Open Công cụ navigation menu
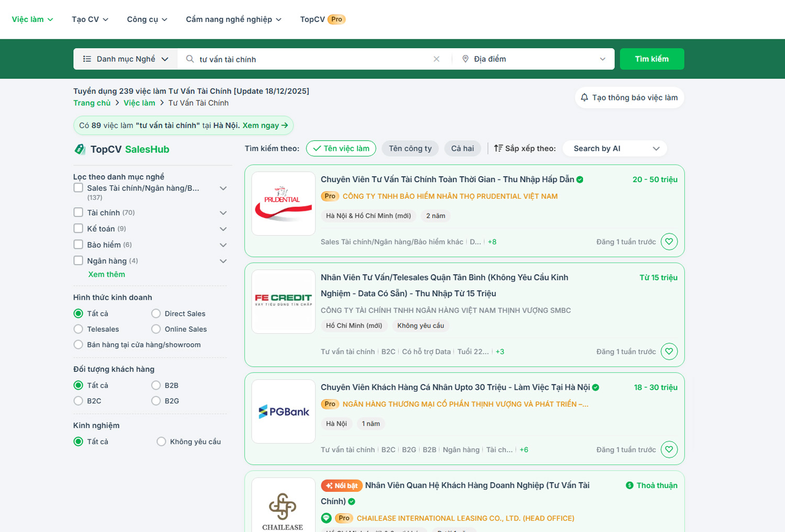The height and width of the screenshot is (532, 785). pyautogui.click(x=147, y=19)
